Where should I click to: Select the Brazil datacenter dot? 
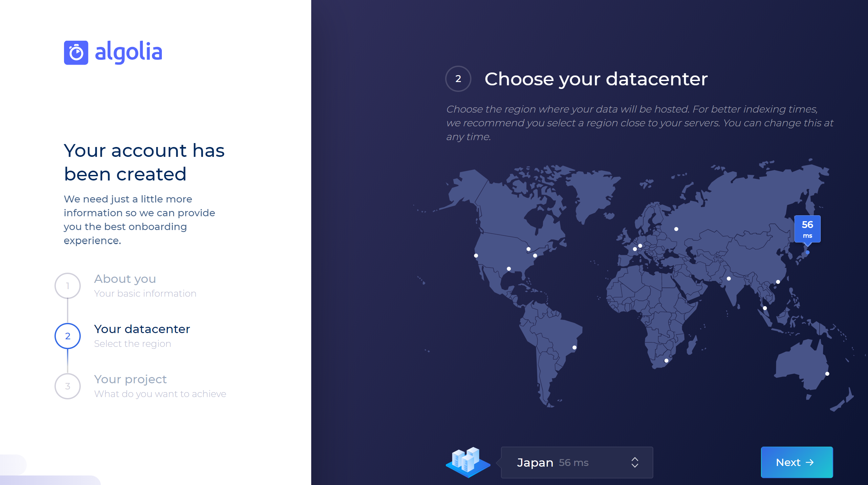[x=575, y=348]
